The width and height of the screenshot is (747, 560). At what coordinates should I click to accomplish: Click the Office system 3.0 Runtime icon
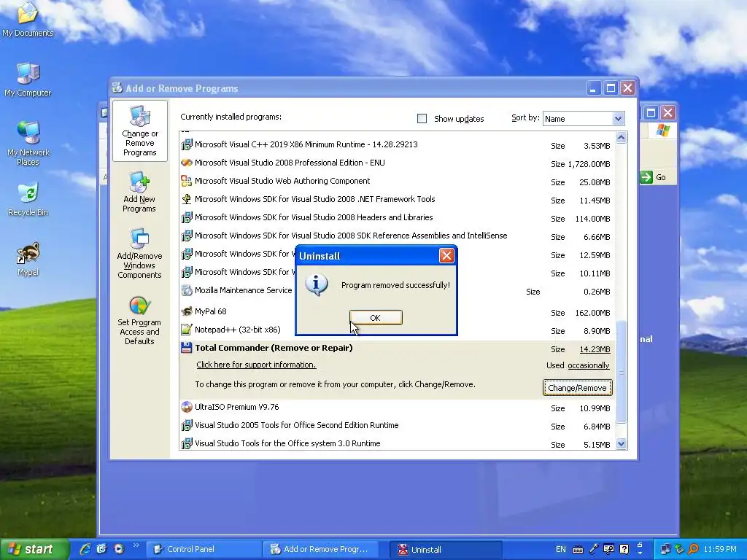[x=186, y=443]
